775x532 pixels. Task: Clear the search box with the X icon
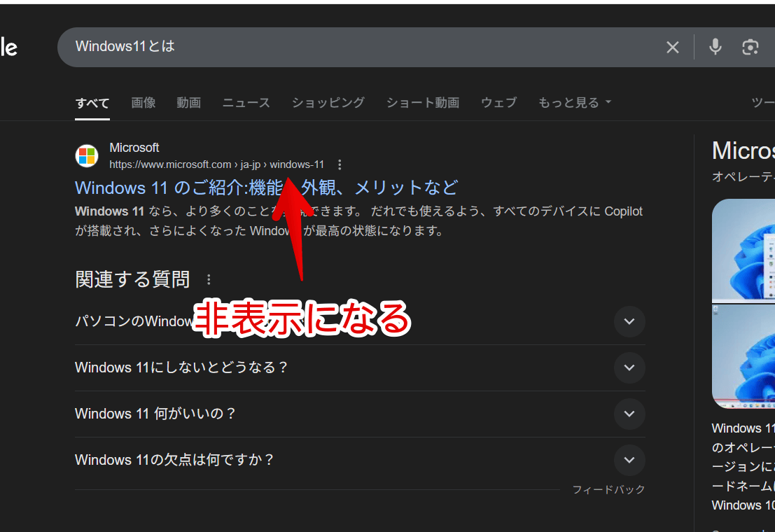click(672, 48)
